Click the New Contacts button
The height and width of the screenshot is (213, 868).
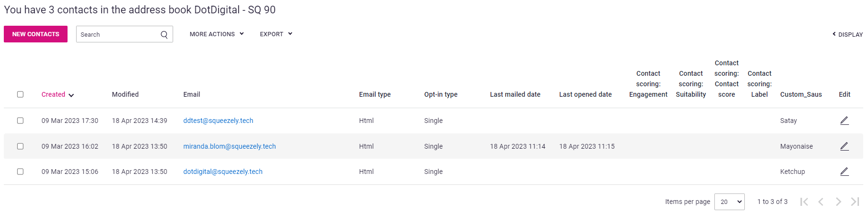pyautogui.click(x=36, y=34)
